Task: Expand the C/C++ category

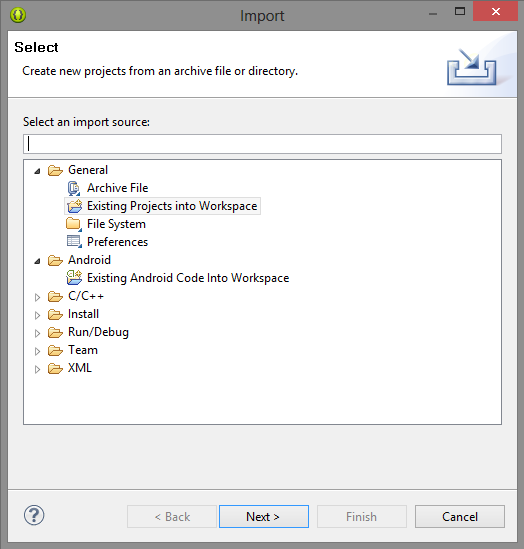Action: pos(37,297)
